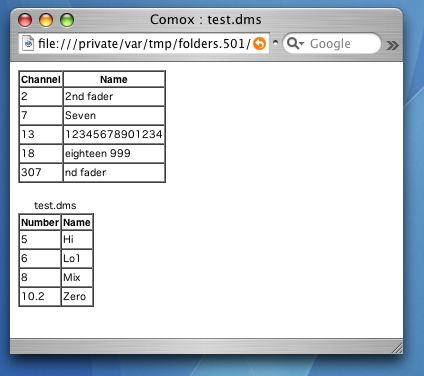This screenshot has height=376, width=424.
Task: Open the toolbar overflow double-chevron
Action: [x=393, y=45]
